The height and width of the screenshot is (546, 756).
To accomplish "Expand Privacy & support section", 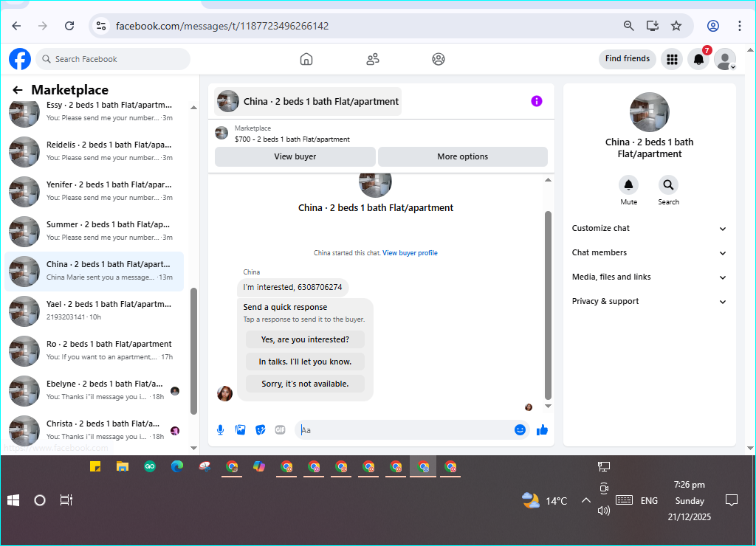I will pyautogui.click(x=649, y=301).
